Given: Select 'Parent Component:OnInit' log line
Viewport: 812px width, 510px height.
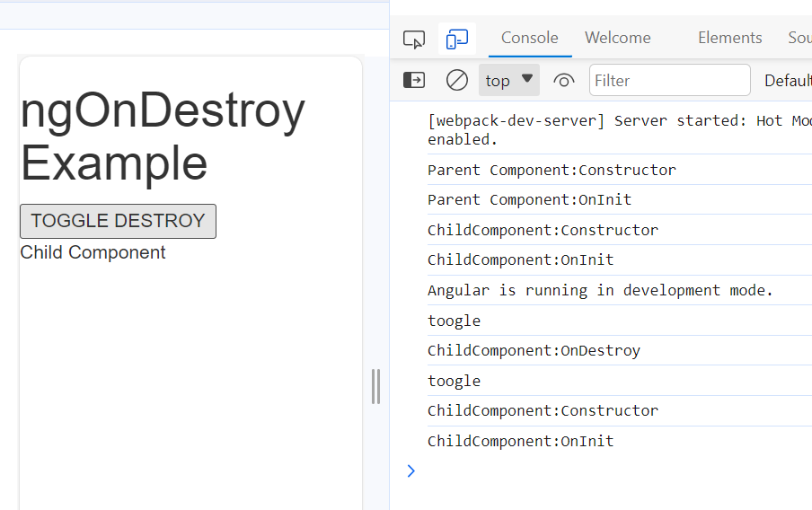Looking at the screenshot, I should click(529, 200).
